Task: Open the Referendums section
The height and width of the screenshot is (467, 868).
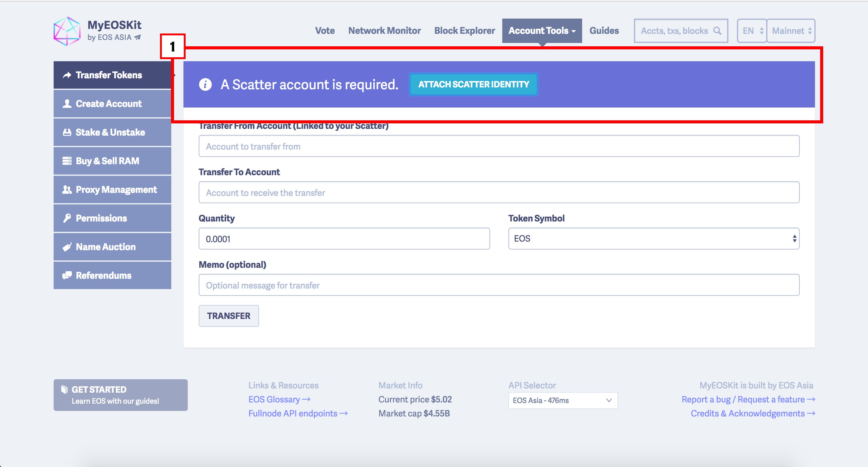Action: tap(112, 275)
